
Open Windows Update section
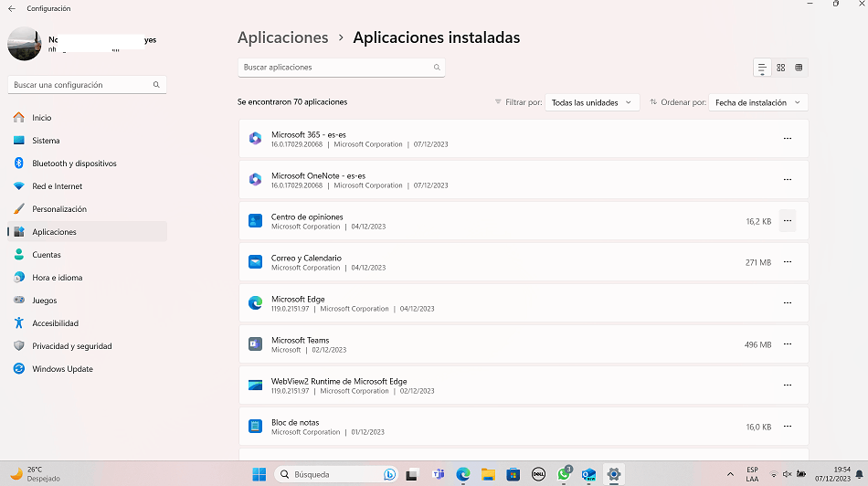[87, 369]
